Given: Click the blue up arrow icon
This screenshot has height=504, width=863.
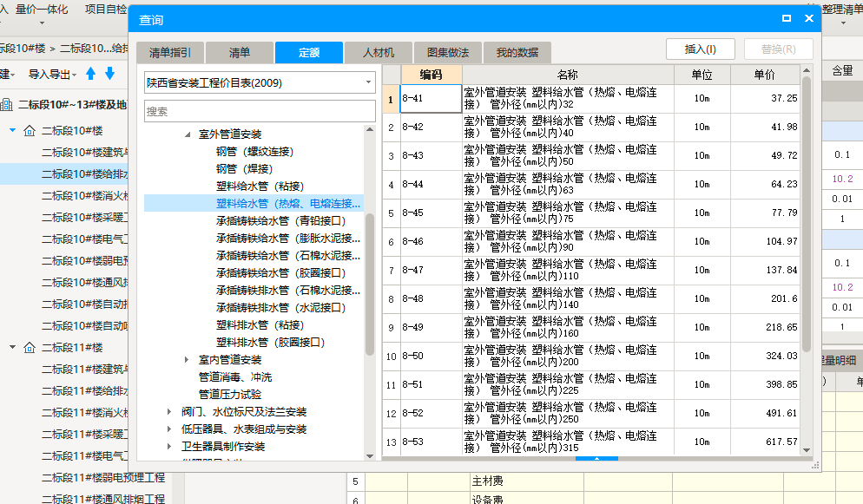Looking at the screenshot, I should pos(91,74).
